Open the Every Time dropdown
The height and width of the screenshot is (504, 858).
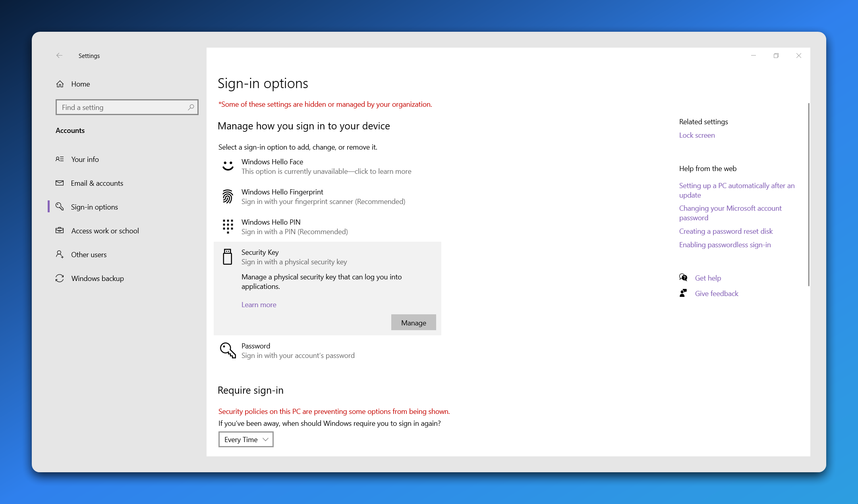[x=246, y=439]
